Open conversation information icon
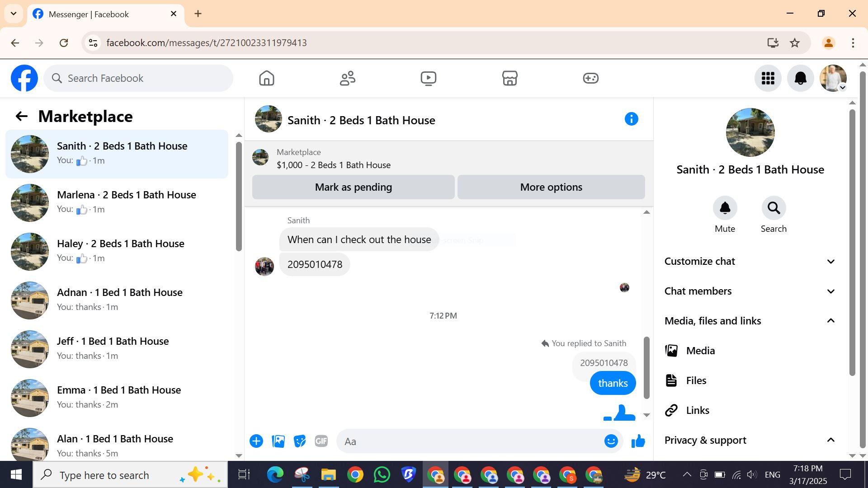This screenshot has height=488, width=868. pos(632,119)
